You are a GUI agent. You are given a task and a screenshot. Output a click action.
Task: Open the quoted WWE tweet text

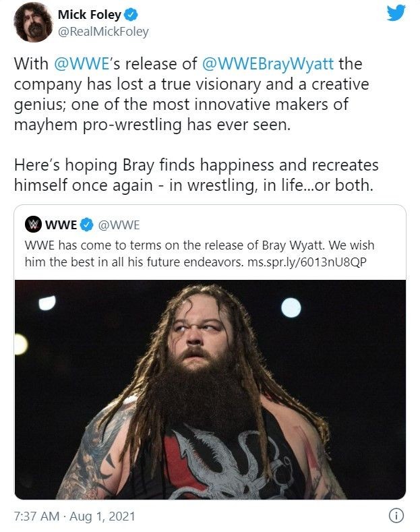(200, 254)
